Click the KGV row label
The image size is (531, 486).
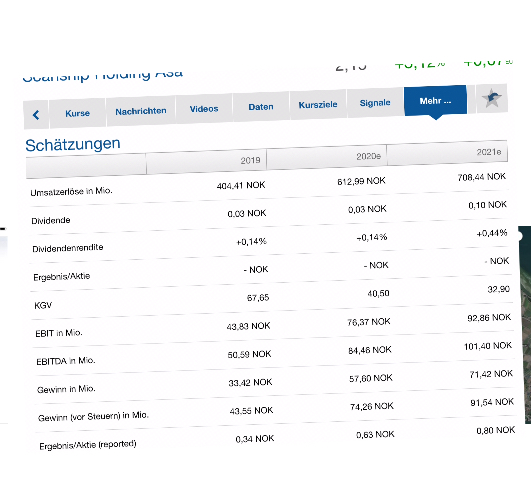pos(43,305)
